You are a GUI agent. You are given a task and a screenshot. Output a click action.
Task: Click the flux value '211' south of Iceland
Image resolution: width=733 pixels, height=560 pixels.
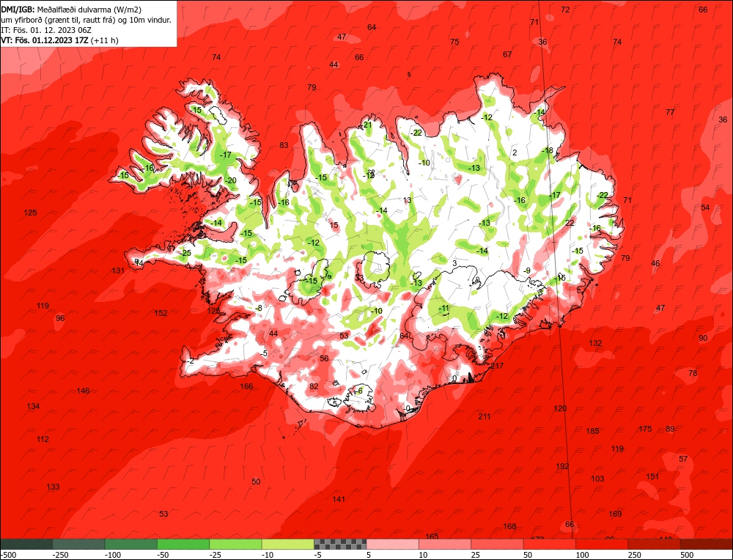tap(485, 416)
